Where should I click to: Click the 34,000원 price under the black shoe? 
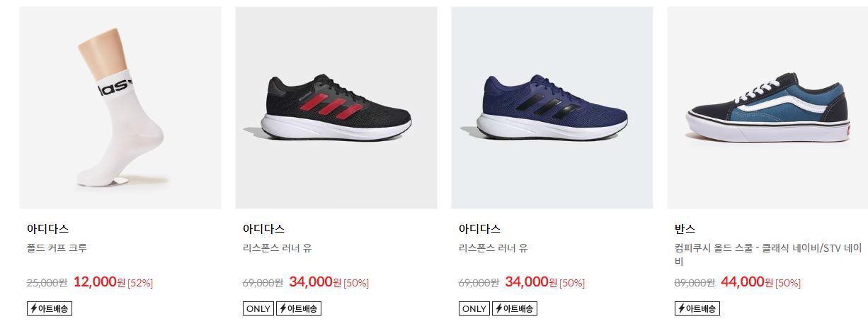[315, 281]
